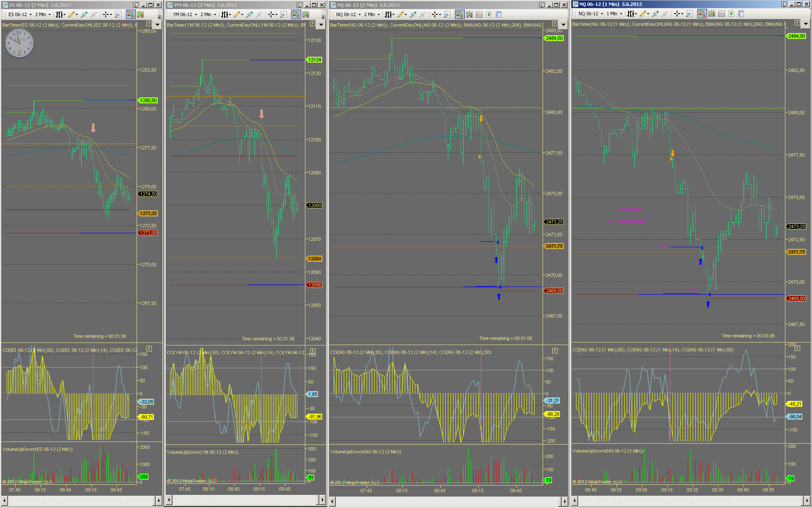Click left scroll arrow under NQ 1 Min chart
The height and width of the screenshot is (508, 812).
point(575,500)
